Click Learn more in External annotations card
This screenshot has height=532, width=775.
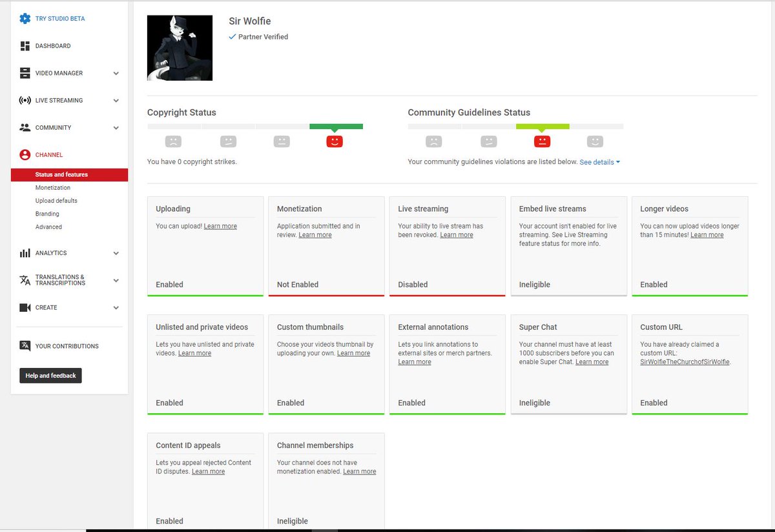415,362
